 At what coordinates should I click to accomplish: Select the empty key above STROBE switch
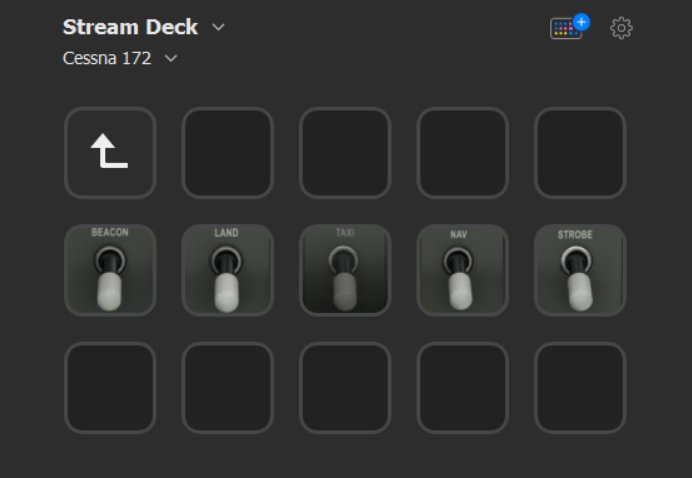coord(580,153)
